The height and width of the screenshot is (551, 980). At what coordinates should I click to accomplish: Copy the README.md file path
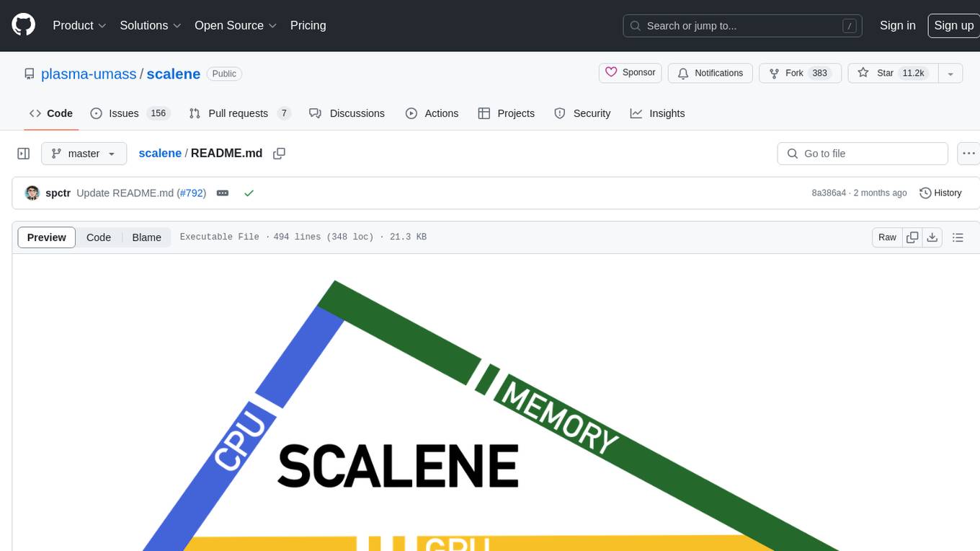[x=280, y=154]
